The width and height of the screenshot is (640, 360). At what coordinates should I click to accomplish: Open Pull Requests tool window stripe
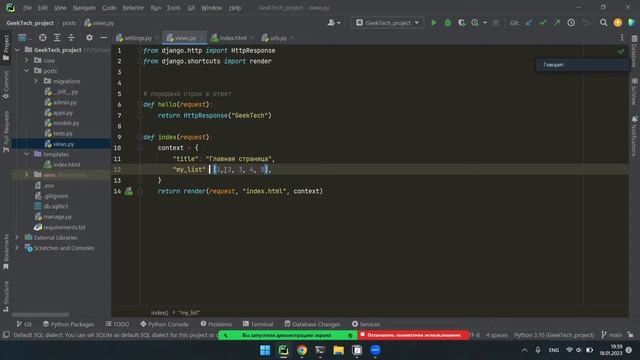coord(6,131)
